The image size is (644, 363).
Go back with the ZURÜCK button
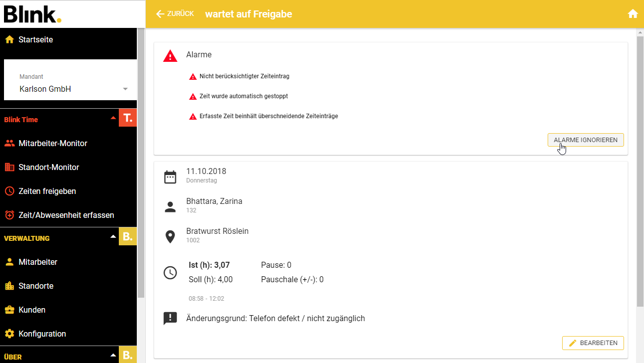pos(175,14)
